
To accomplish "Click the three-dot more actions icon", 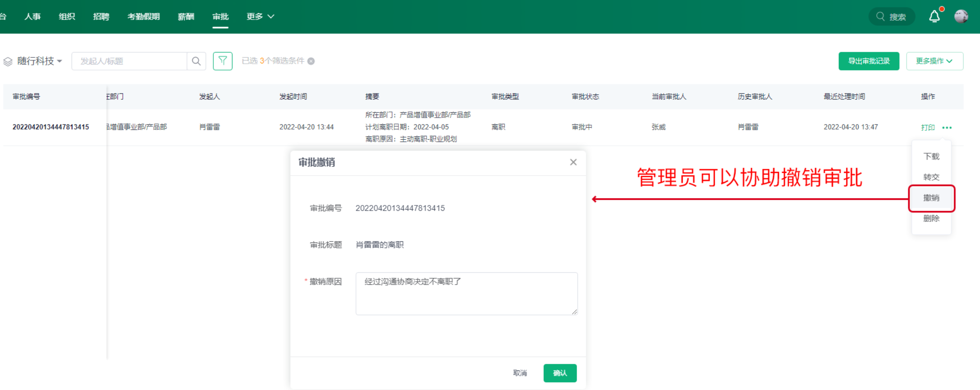I will [x=947, y=128].
